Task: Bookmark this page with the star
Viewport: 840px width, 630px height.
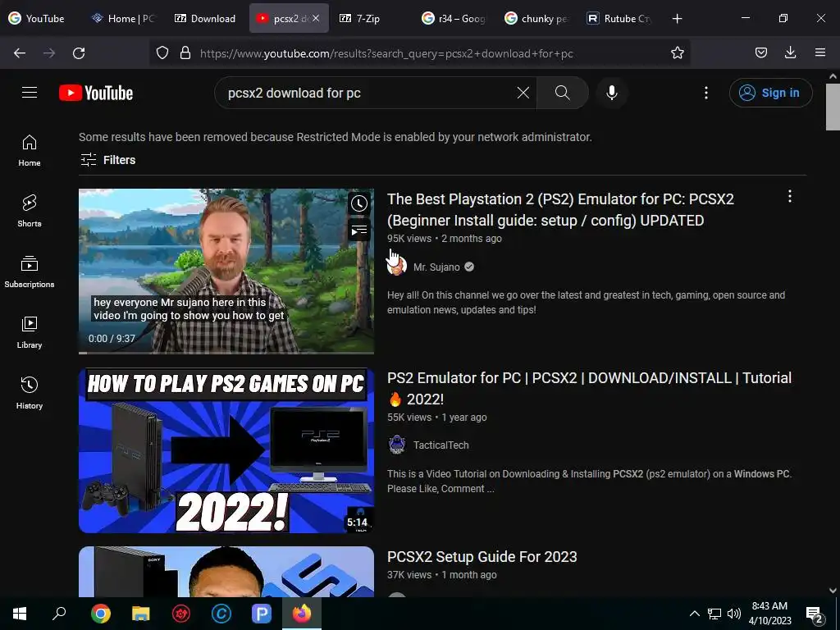Action: (x=677, y=52)
